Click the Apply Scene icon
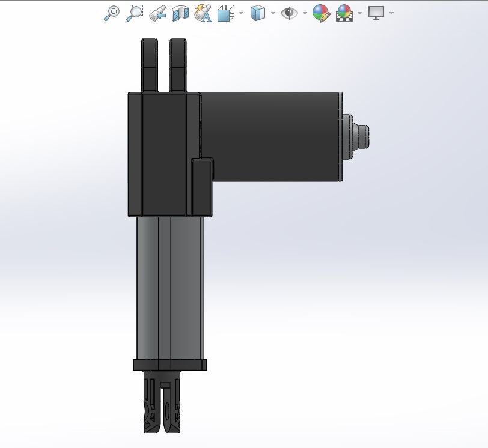488x448 pixels. 344,13
